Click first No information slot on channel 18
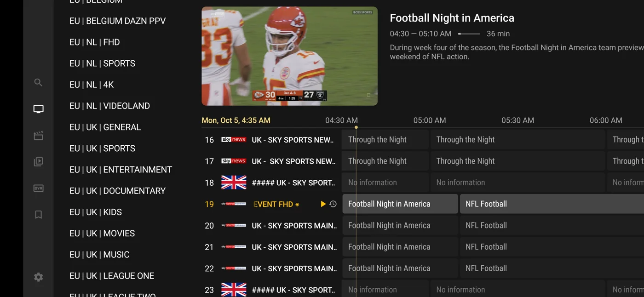Image resolution: width=644 pixels, height=297 pixels. (385, 183)
